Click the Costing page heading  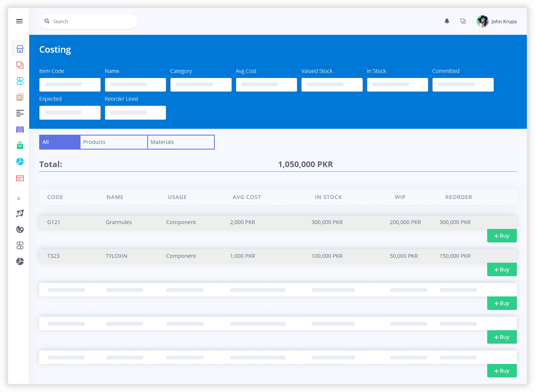[55, 50]
